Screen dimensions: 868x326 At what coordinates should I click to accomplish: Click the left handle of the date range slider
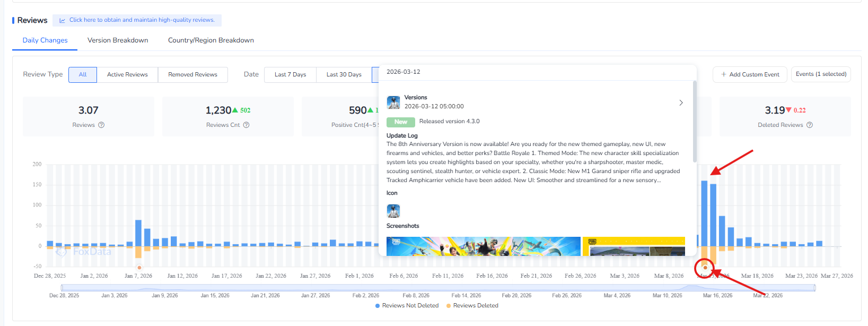point(62,288)
